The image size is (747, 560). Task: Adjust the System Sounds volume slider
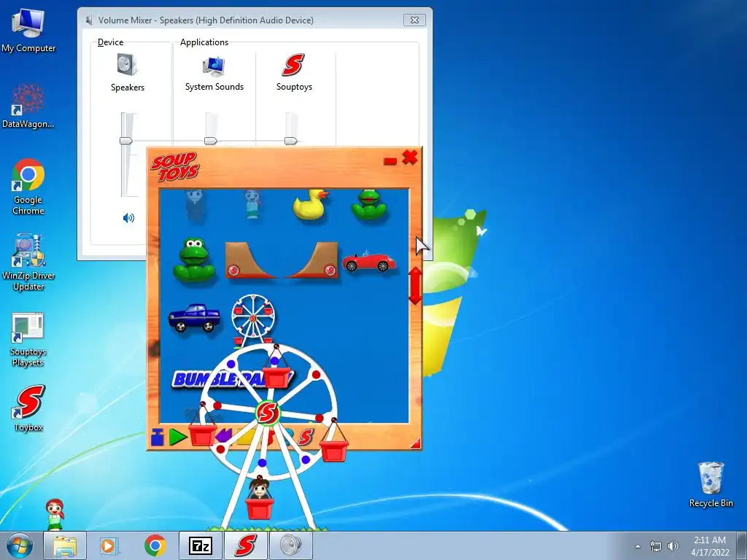coord(211,141)
